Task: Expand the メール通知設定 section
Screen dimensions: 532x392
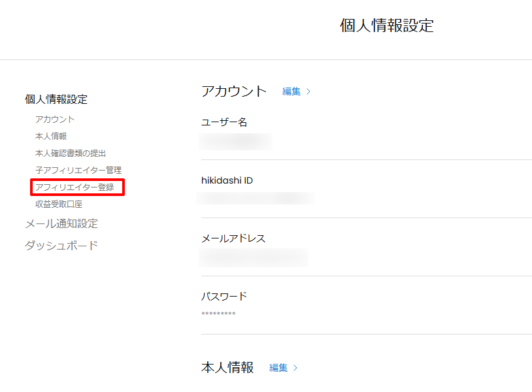Action: click(61, 223)
